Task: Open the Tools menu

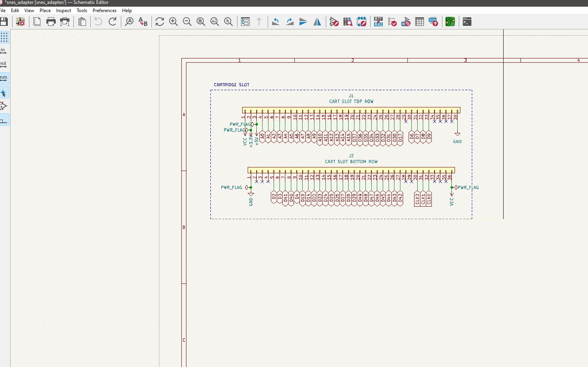Action: click(x=82, y=11)
